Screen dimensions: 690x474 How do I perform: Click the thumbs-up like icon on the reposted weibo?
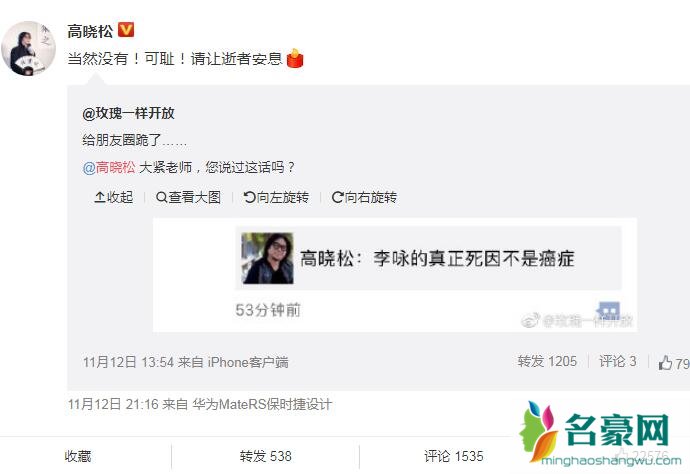click(x=665, y=363)
